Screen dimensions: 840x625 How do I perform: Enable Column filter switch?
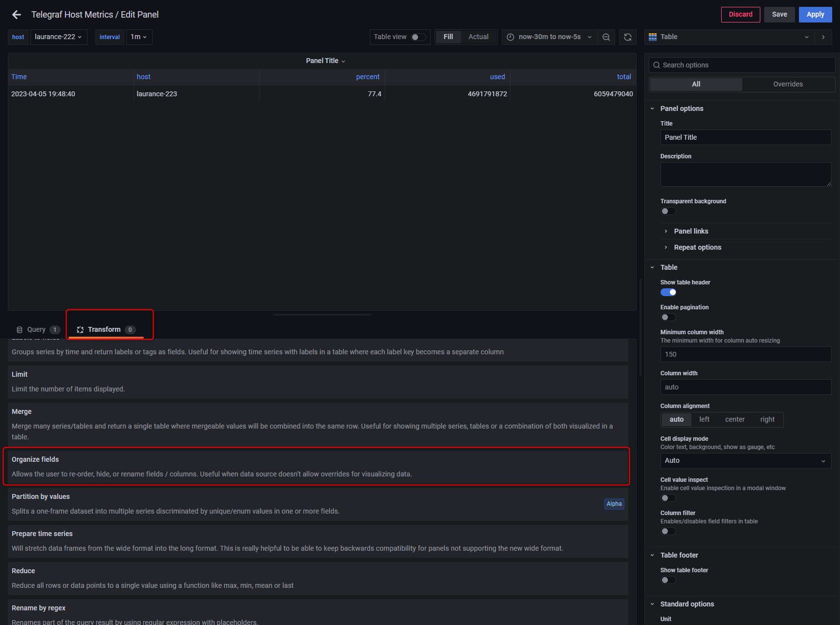(668, 531)
